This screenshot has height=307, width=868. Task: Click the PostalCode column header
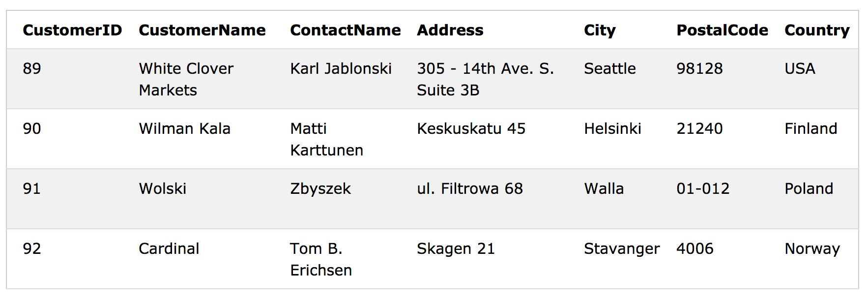722,30
